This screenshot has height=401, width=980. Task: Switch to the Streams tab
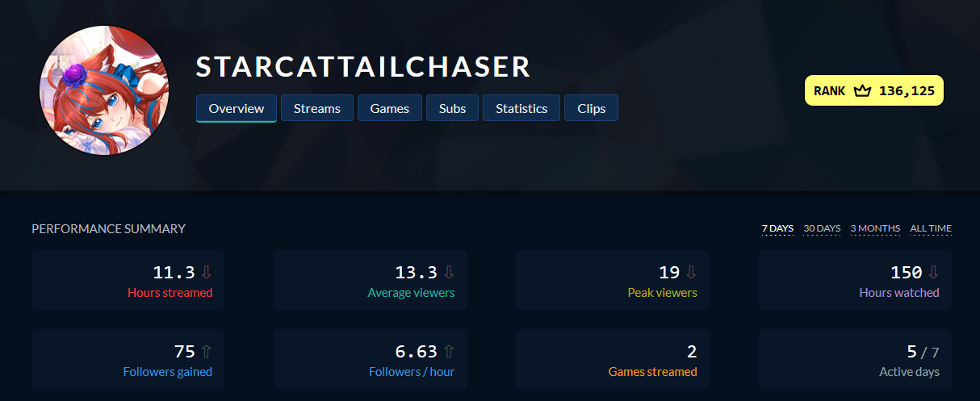pyautogui.click(x=317, y=108)
